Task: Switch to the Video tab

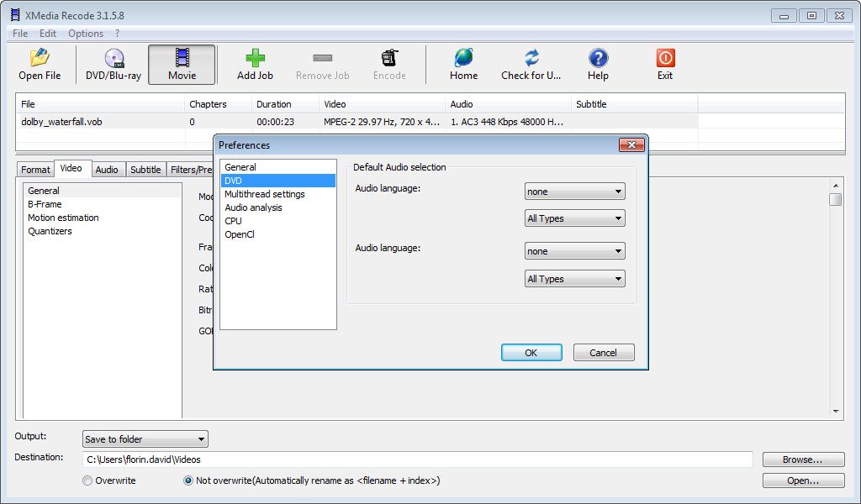Action: pos(71,168)
